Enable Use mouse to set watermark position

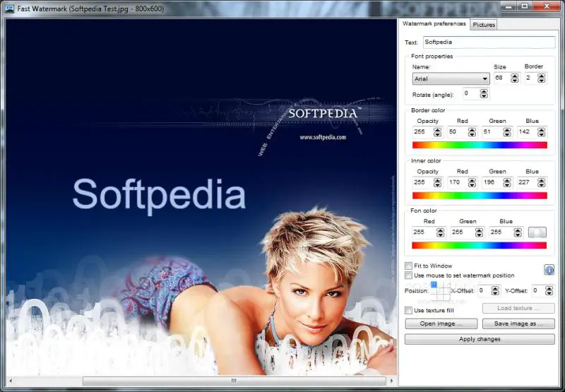point(408,275)
